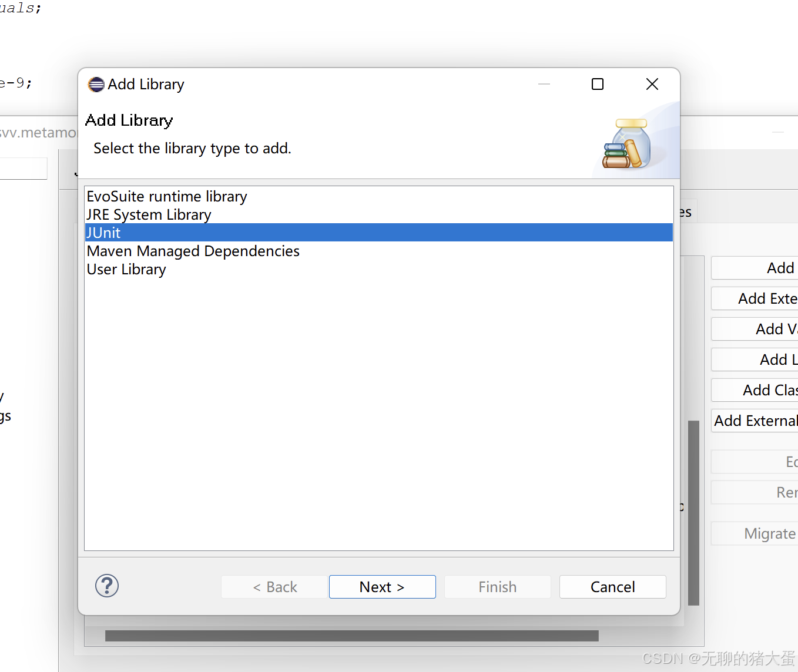
Task: Click the Eclipse icon in dialog title bar
Action: coord(96,85)
